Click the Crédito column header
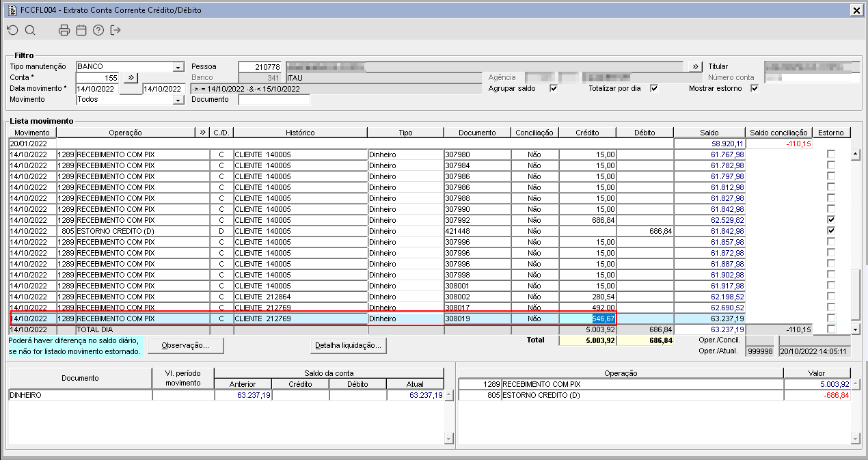The image size is (868, 460). 587,132
